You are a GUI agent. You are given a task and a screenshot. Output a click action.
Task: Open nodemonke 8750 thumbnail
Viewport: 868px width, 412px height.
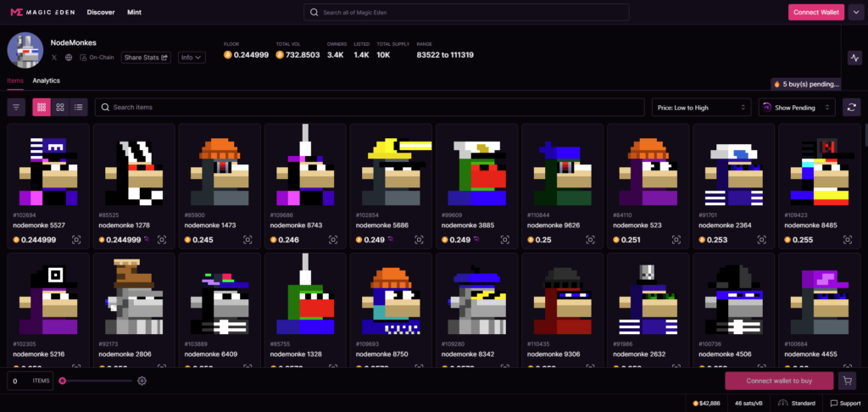coord(391,296)
